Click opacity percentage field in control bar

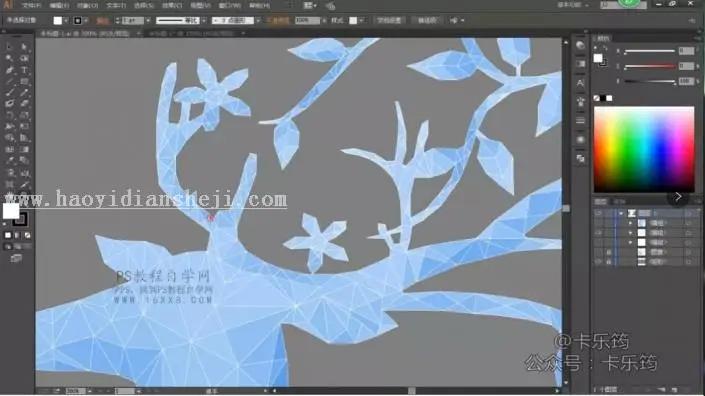pyautogui.click(x=308, y=21)
